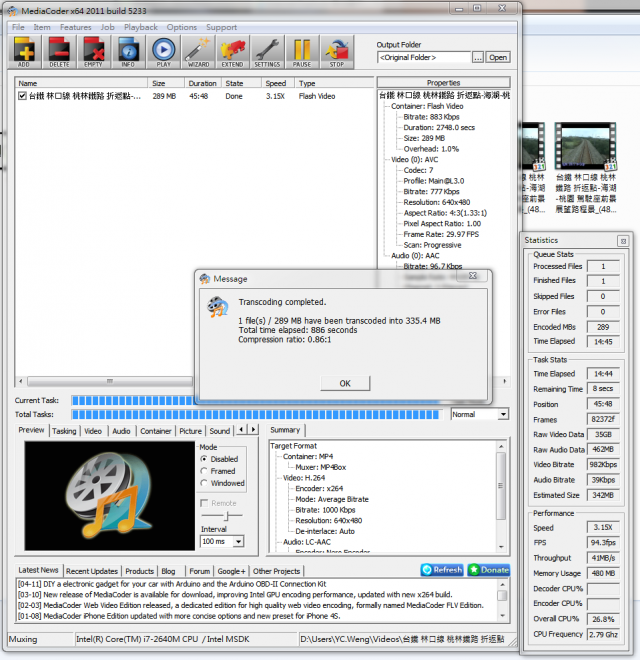Open the Options menu
The width and height of the screenshot is (640, 661).
click(x=182, y=27)
